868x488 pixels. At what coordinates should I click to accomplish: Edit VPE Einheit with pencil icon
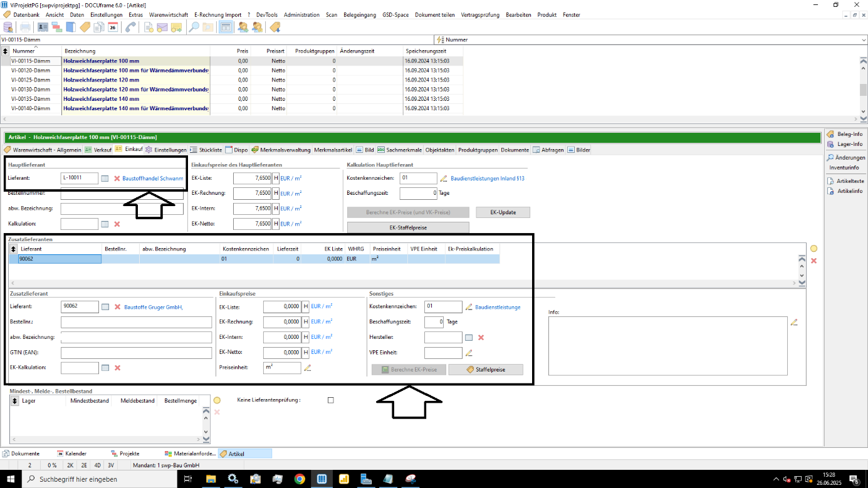[469, 353]
